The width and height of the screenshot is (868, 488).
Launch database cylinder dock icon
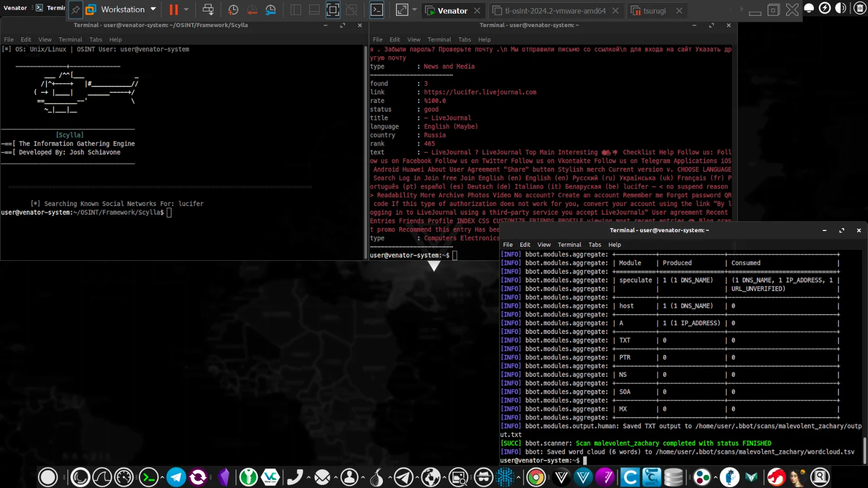point(673,477)
